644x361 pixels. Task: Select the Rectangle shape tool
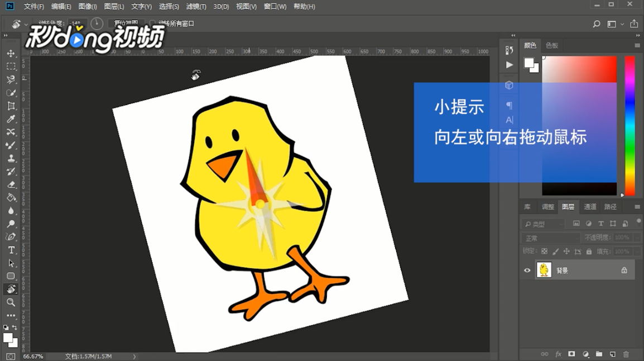pyautogui.click(x=11, y=276)
